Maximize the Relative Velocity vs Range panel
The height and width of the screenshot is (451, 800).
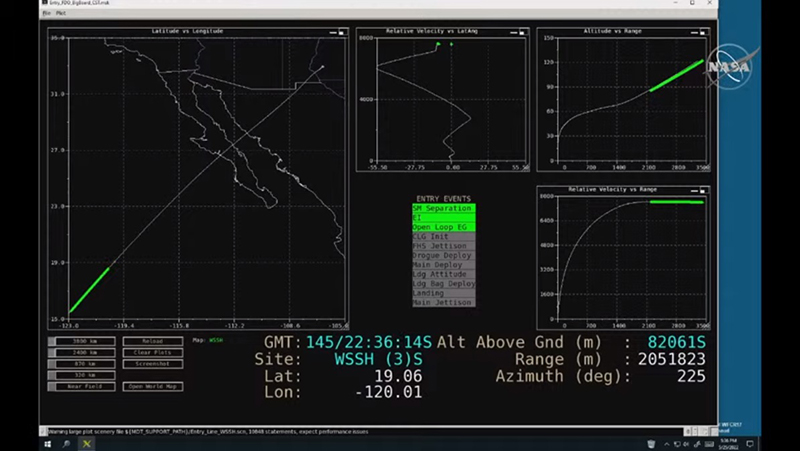[703, 191]
